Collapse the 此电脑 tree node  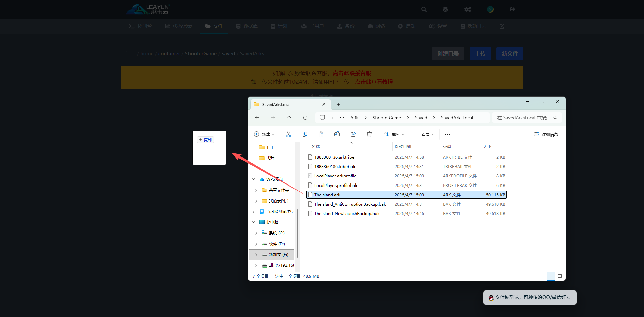(254, 222)
